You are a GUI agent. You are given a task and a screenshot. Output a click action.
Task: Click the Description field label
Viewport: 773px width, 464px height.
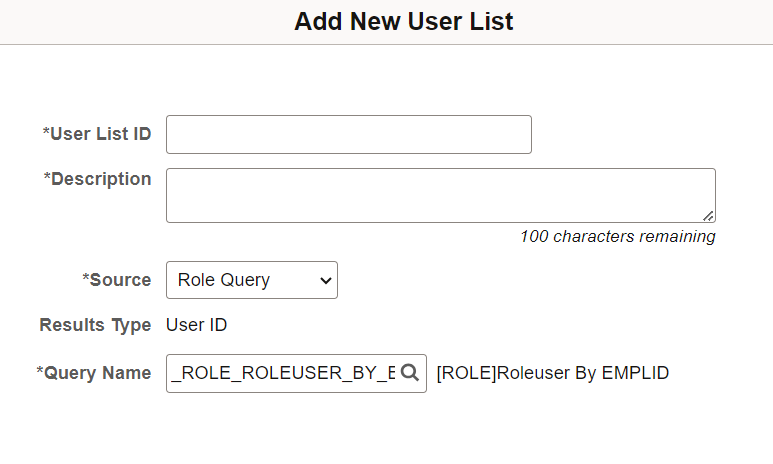point(97,179)
